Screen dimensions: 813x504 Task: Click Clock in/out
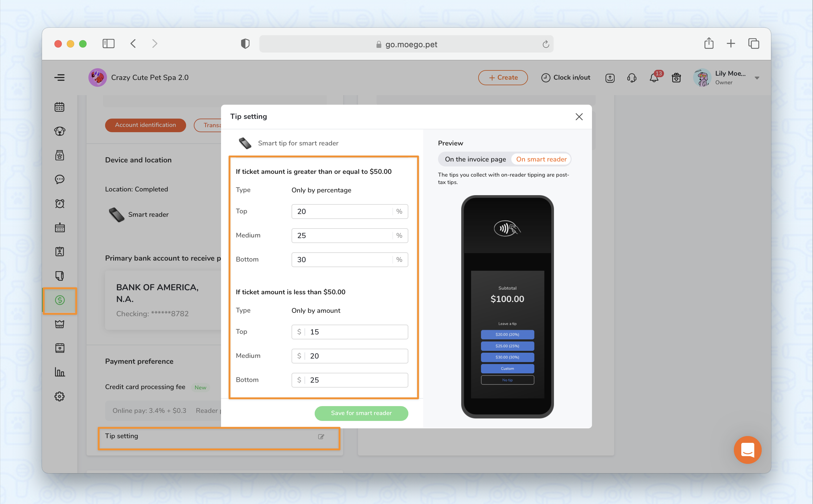[565, 78]
